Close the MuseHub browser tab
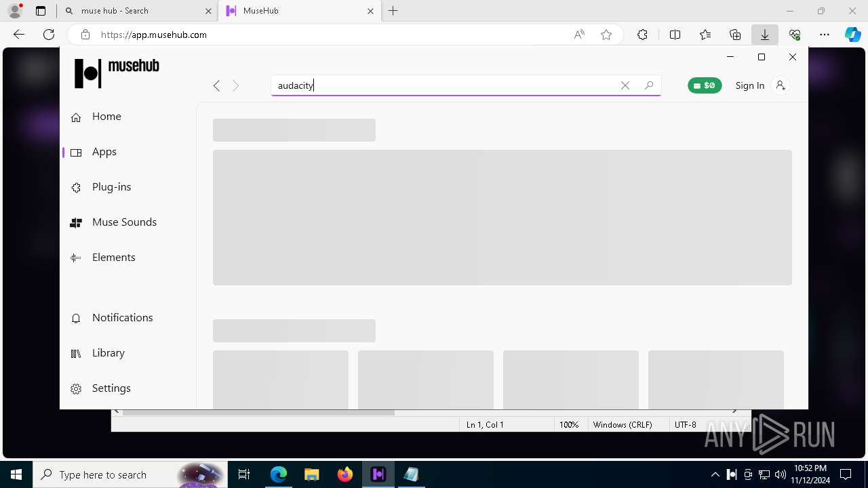The image size is (868, 488). tap(370, 11)
